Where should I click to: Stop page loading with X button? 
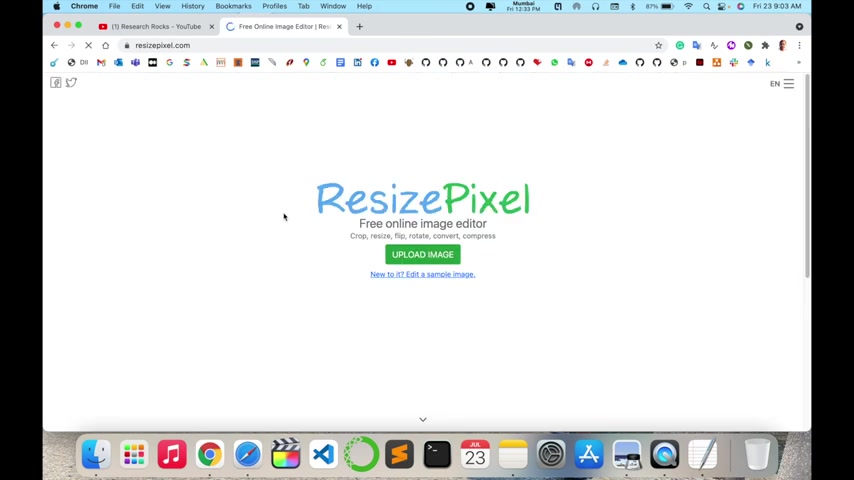pyautogui.click(x=88, y=45)
